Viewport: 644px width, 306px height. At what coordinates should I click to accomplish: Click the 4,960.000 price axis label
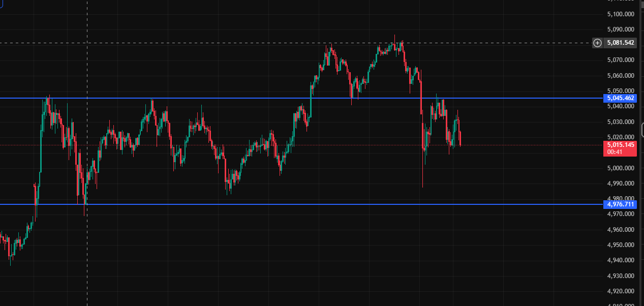[x=621, y=230]
